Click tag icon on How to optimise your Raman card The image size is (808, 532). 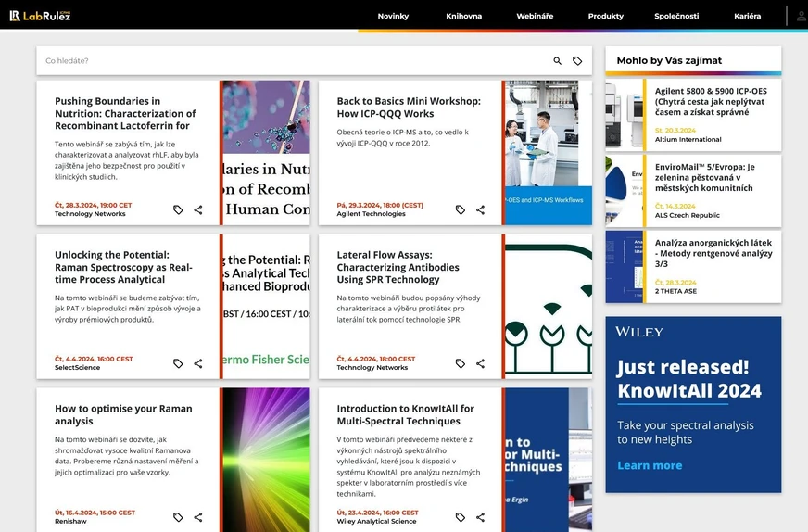178,517
